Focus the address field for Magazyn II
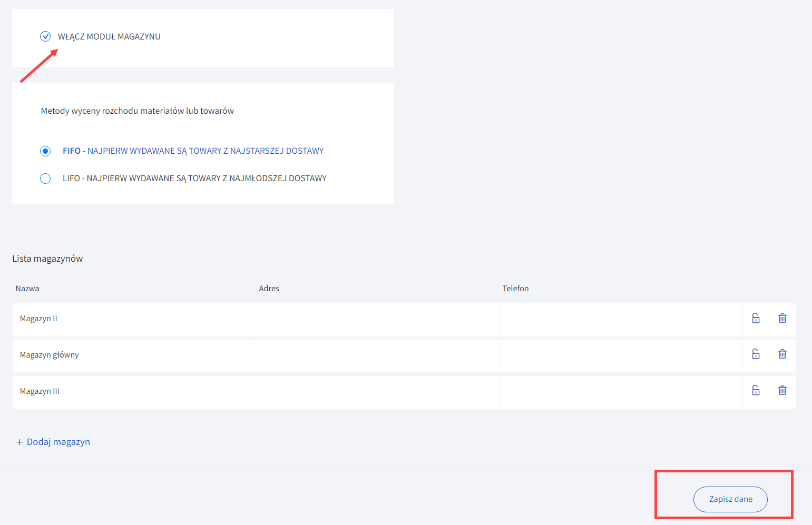This screenshot has width=812, height=525. [377, 319]
